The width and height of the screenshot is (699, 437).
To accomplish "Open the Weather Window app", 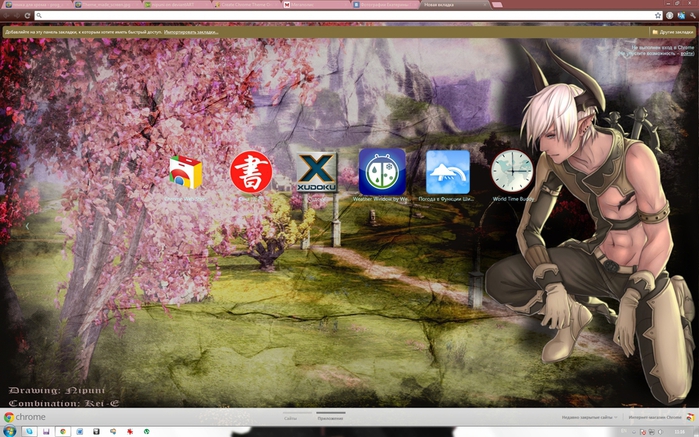I will 382,172.
